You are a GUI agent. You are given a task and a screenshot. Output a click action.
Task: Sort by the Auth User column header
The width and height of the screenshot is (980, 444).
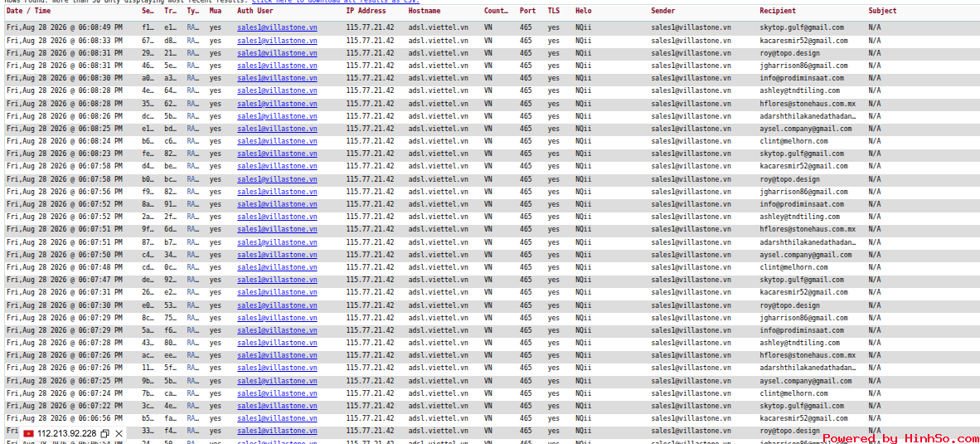point(255,12)
